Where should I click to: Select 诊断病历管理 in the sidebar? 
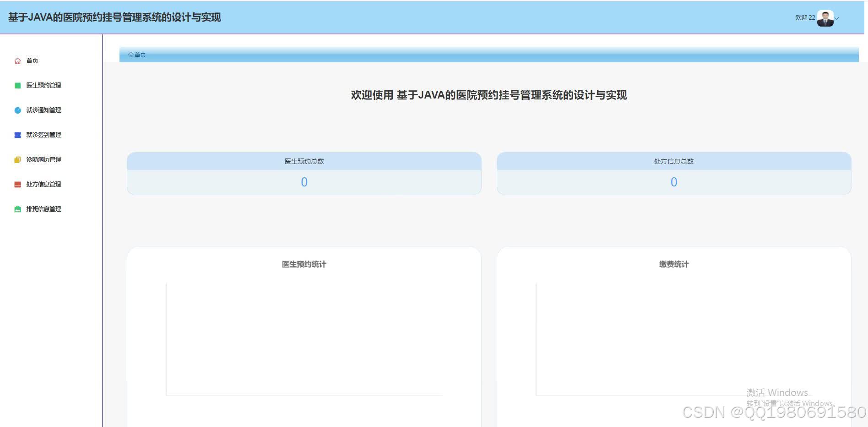[43, 159]
